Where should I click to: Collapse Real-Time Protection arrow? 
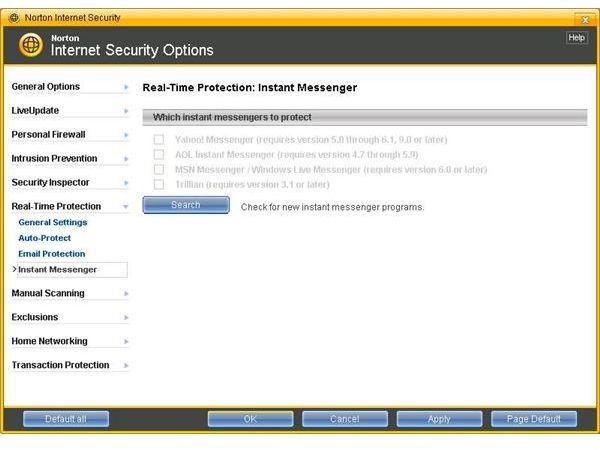[x=126, y=207]
